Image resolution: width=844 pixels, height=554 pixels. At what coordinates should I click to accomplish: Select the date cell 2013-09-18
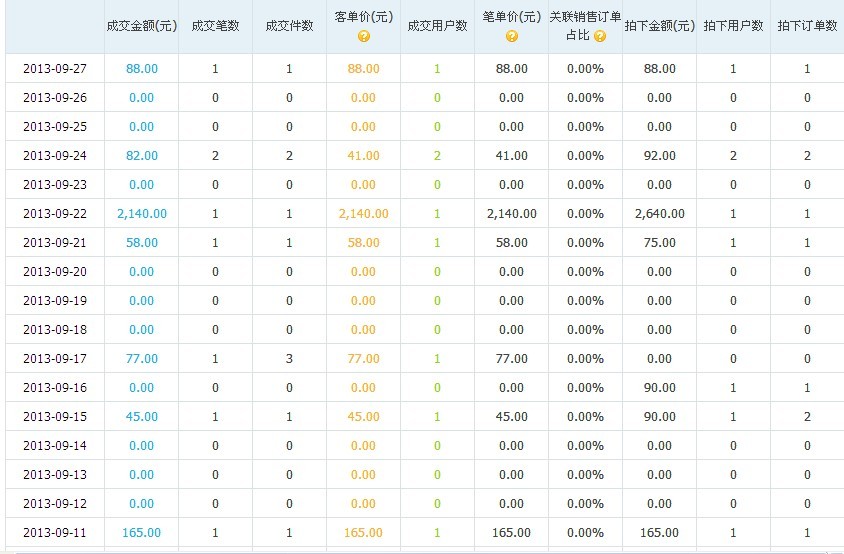pos(55,329)
